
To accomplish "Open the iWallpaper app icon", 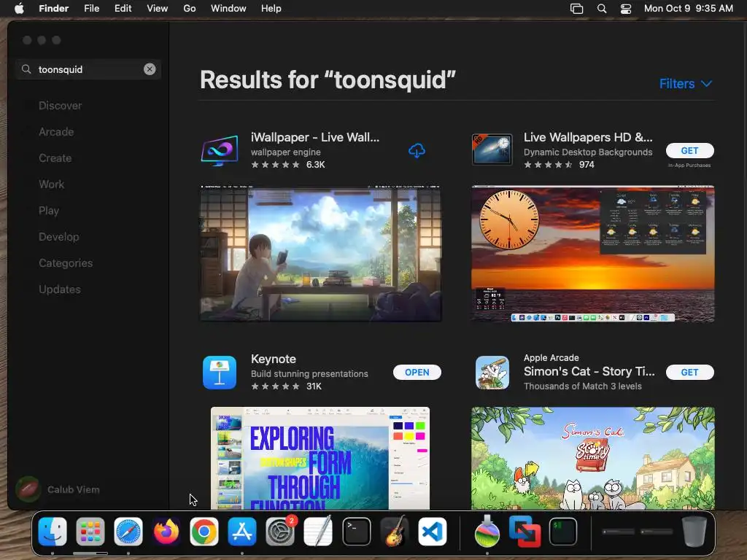I will pyautogui.click(x=220, y=150).
